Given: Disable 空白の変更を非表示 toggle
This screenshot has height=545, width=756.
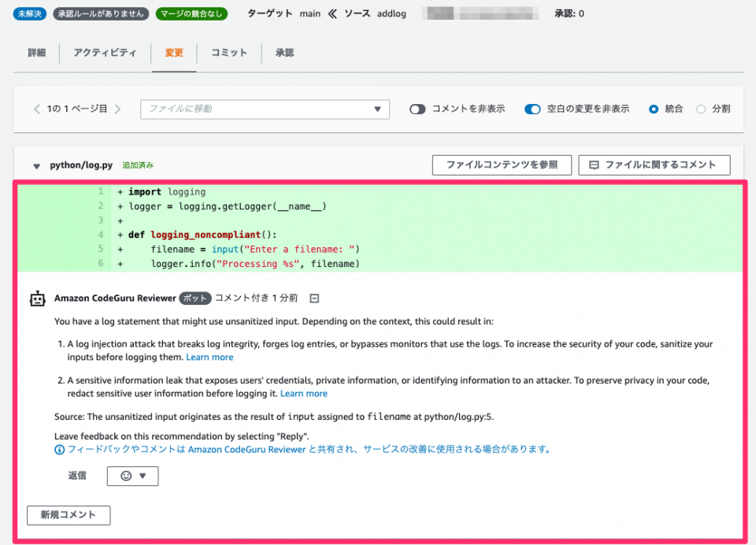Looking at the screenshot, I should 534,109.
